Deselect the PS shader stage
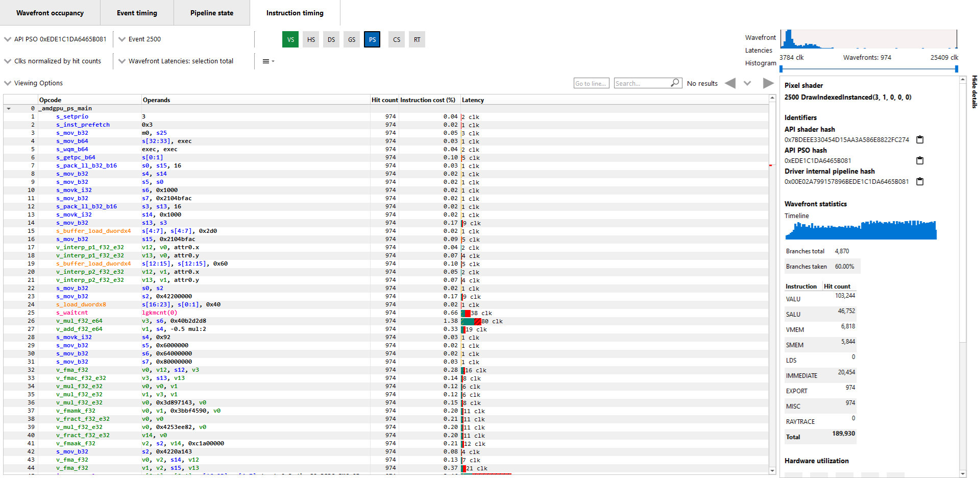Viewport: 980px width, 478px height. click(x=372, y=39)
